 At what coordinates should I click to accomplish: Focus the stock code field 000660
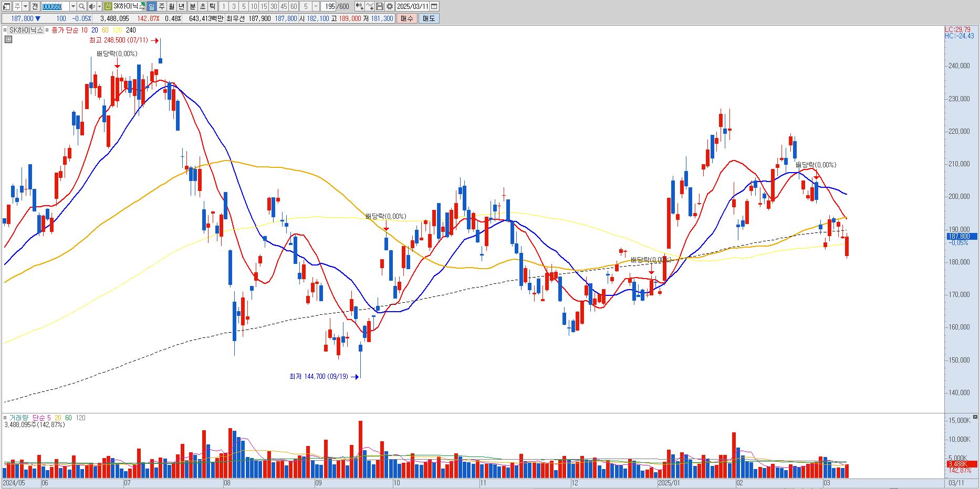55,6
